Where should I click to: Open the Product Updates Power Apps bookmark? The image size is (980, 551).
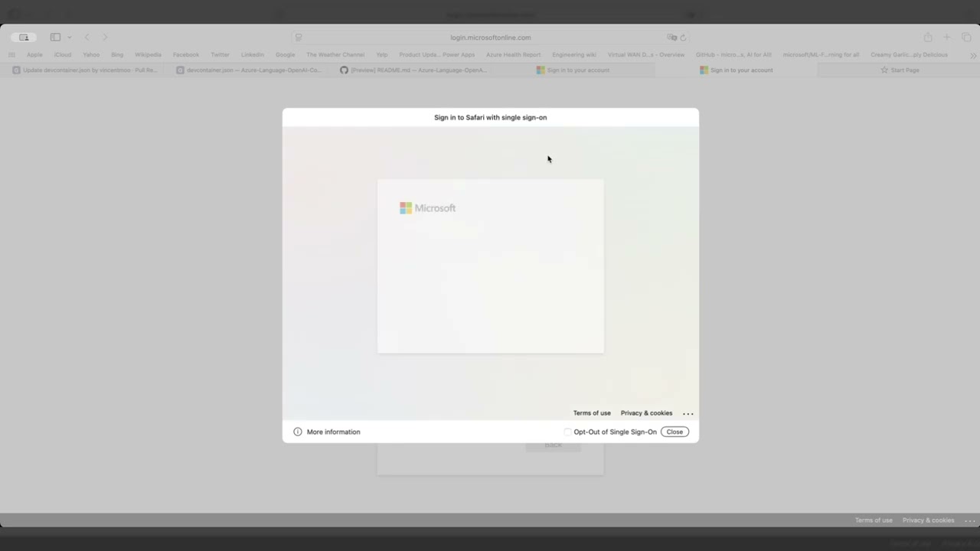click(x=436, y=54)
